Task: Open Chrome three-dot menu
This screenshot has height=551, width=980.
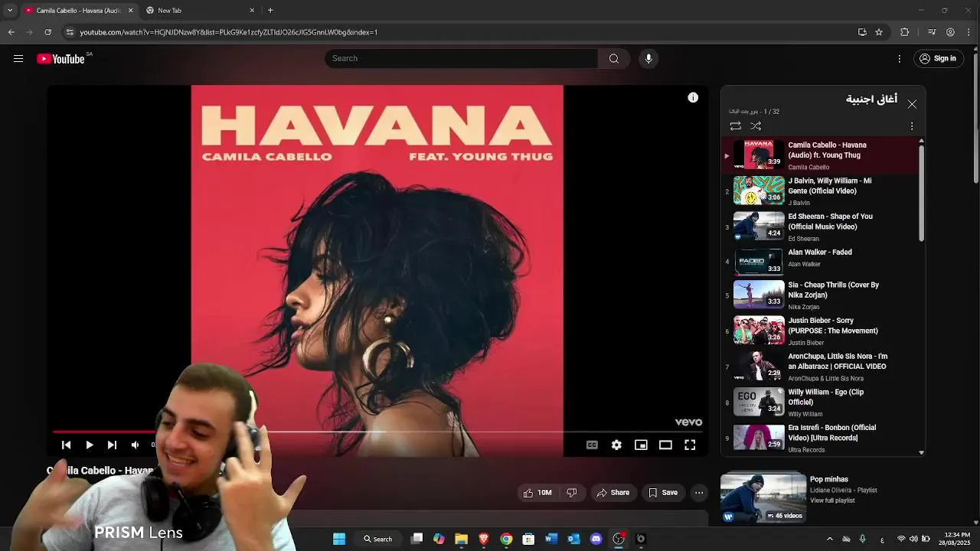Action: pos(969,32)
